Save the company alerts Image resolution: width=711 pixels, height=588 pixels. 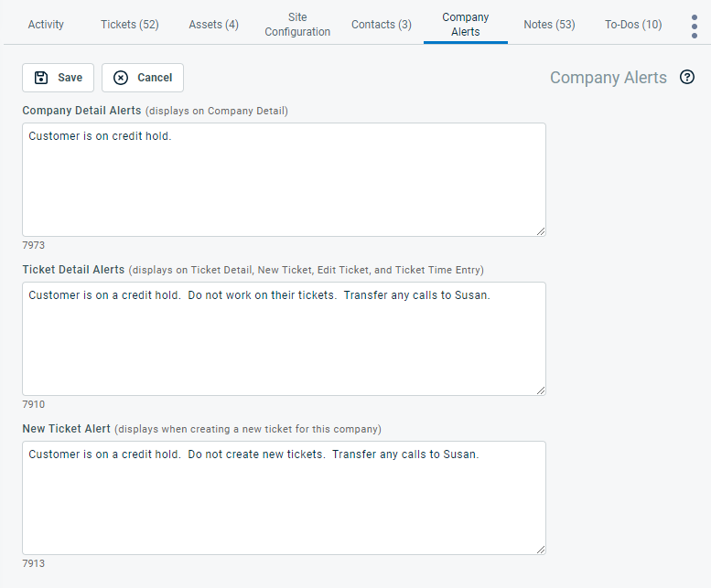point(58,78)
